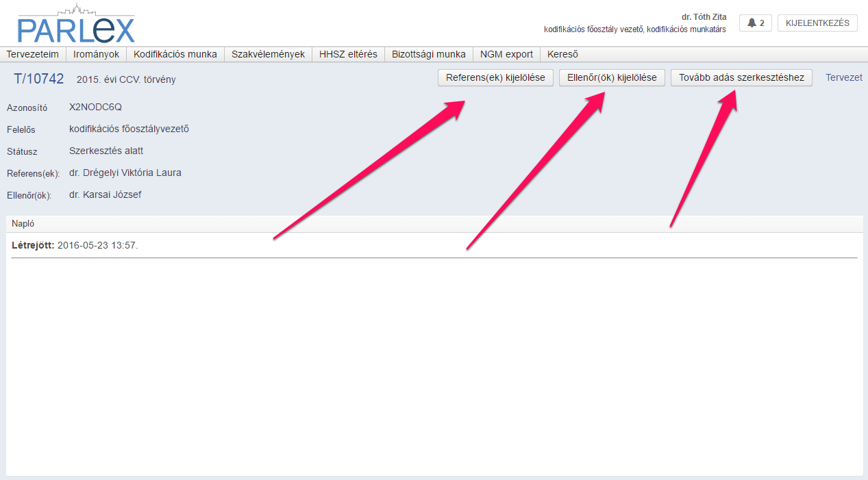Click the KIJELENTKEZÉS logout button
Viewport: 868px width, 480px height.
[817, 23]
